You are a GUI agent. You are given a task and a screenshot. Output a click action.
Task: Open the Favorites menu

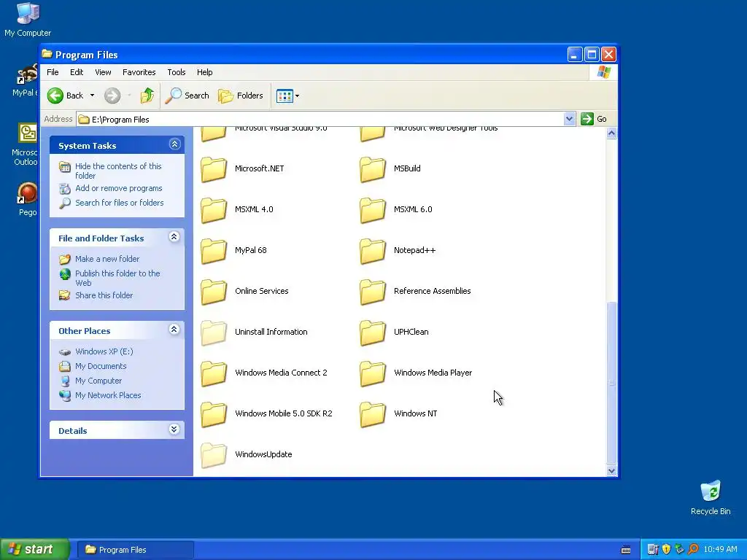(x=139, y=72)
